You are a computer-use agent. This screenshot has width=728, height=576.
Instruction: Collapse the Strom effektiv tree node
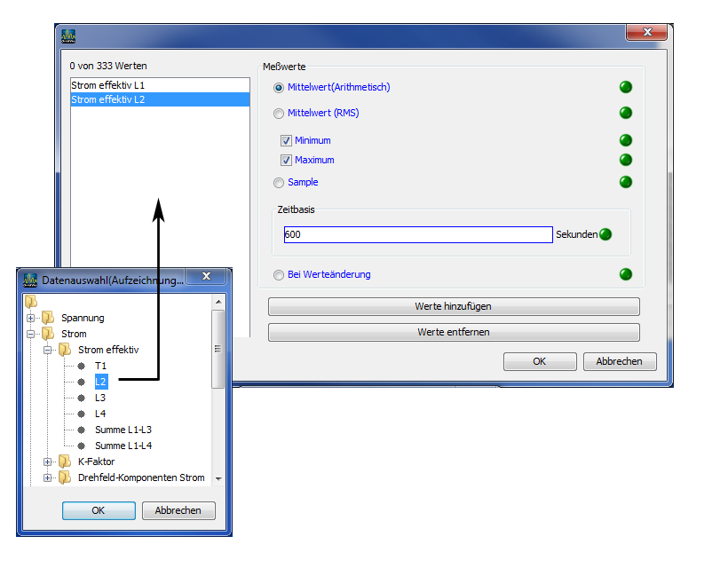click(x=48, y=350)
